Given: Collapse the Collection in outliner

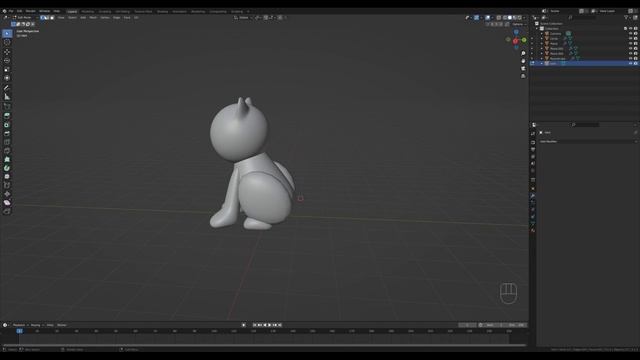Looking at the screenshot, I should coord(537,29).
